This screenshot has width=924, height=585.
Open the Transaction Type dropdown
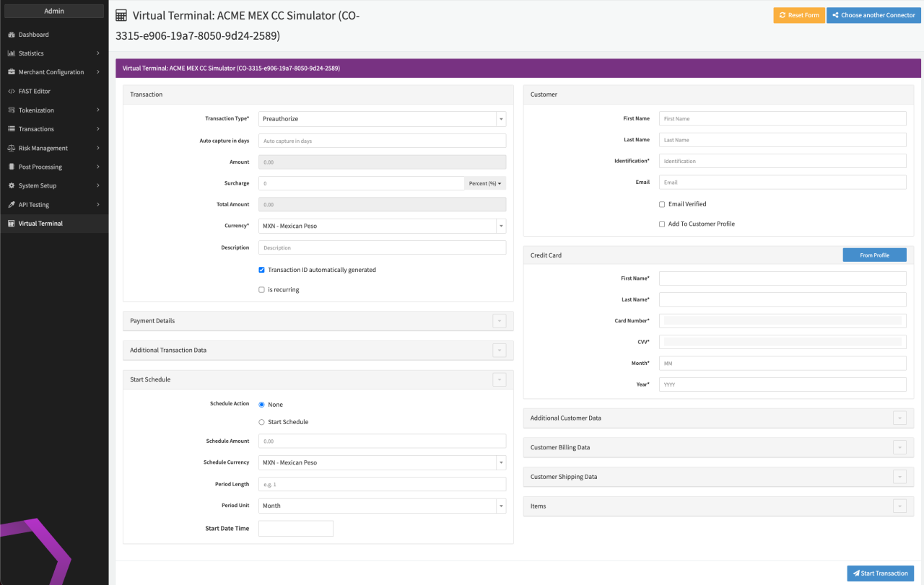point(382,119)
